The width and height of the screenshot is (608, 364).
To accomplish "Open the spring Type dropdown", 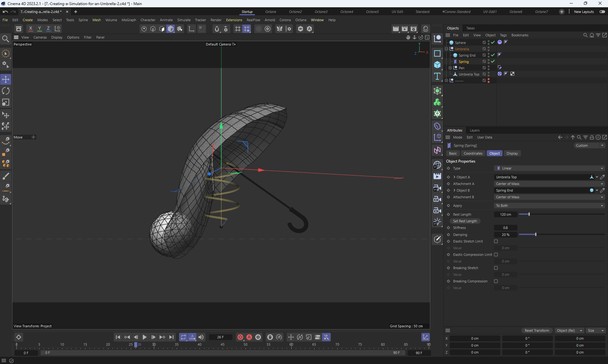I will [549, 168].
